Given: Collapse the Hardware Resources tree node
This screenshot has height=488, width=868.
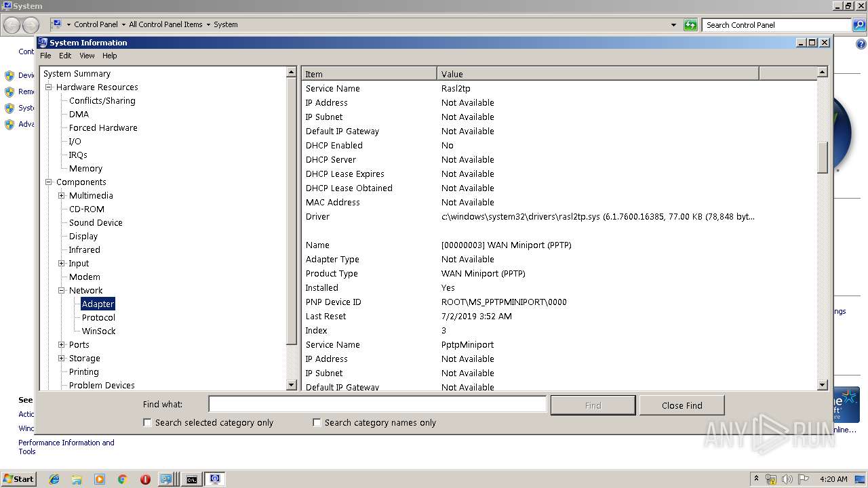Looking at the screenshot, I should (x=49, y=87).
